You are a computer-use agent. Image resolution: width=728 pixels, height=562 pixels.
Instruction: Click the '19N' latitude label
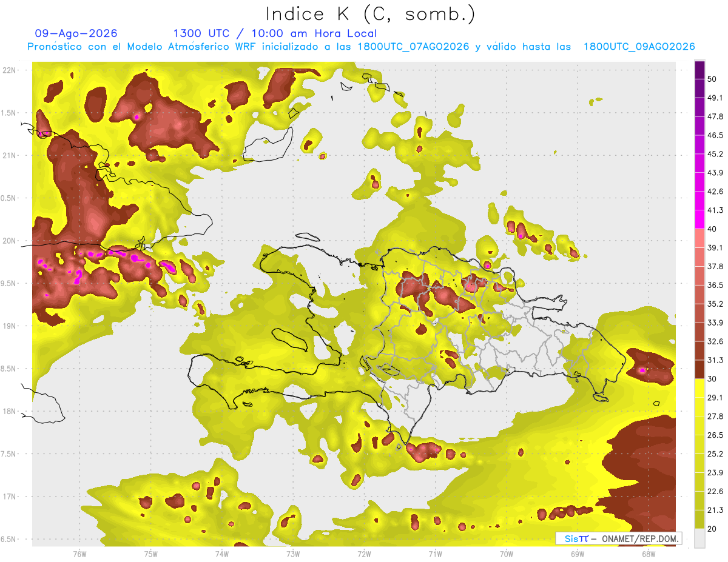pos(9,326)
